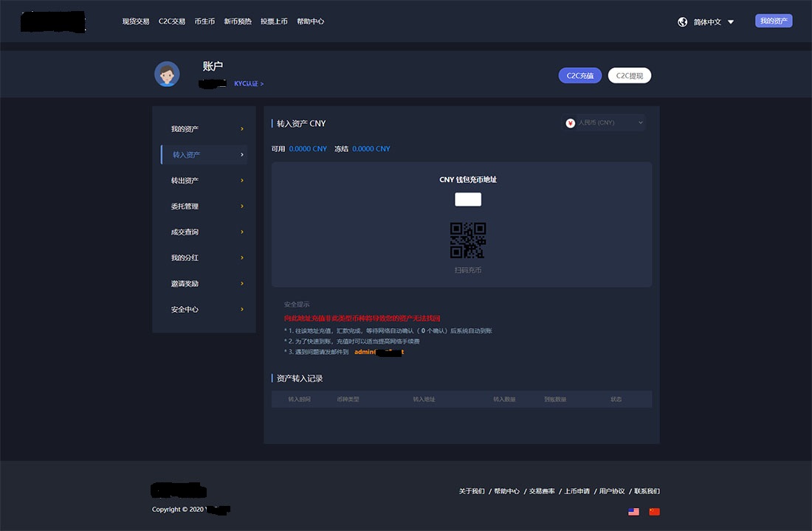The height and width of the screenshot is (531, 812).
Task: Click the white wallet address field
Action: 467,199
